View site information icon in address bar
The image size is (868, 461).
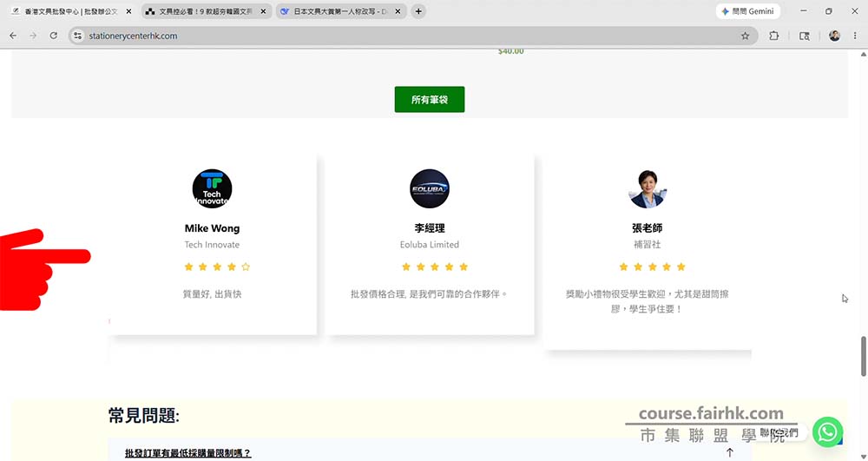coord(77,36)
